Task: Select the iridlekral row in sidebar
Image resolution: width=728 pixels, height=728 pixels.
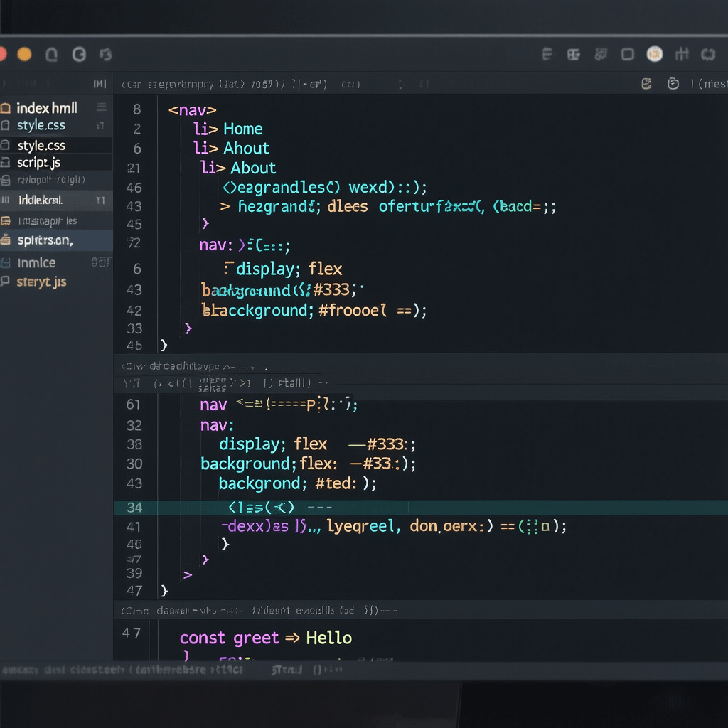Action: (55, 200)
